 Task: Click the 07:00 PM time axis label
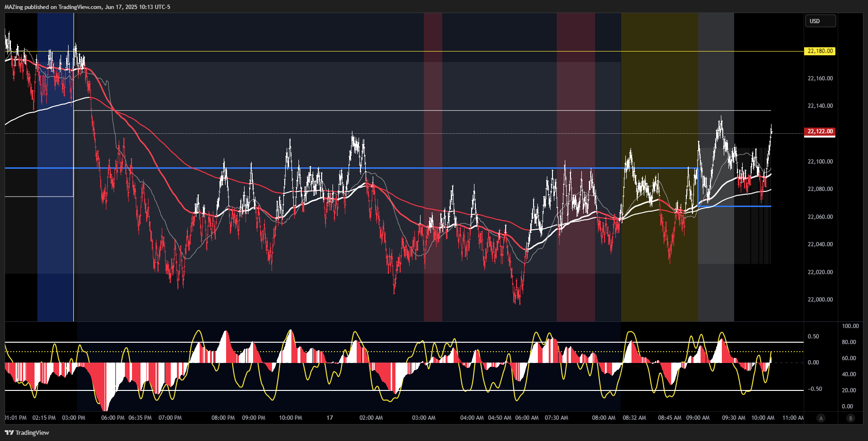click(170, 418)
